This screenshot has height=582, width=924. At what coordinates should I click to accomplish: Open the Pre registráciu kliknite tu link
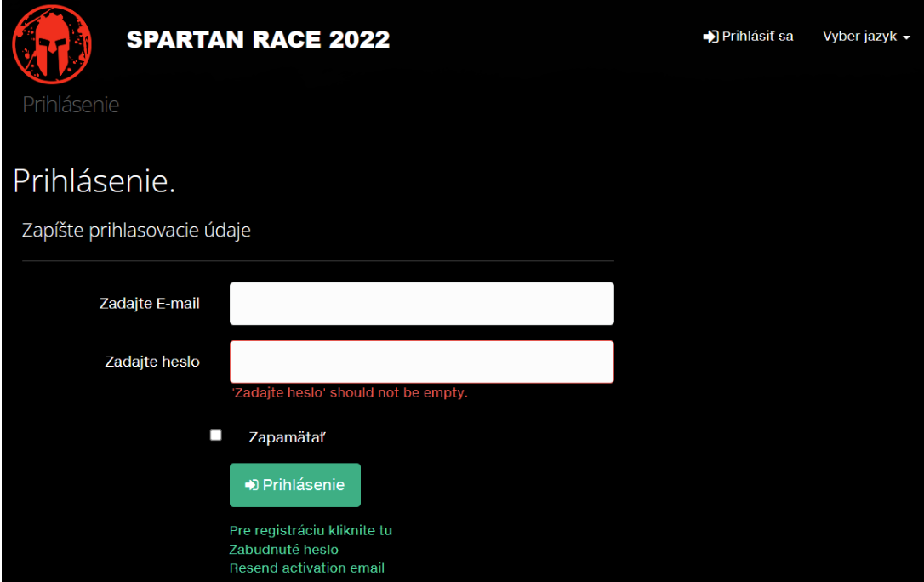[x=311, y=530]
